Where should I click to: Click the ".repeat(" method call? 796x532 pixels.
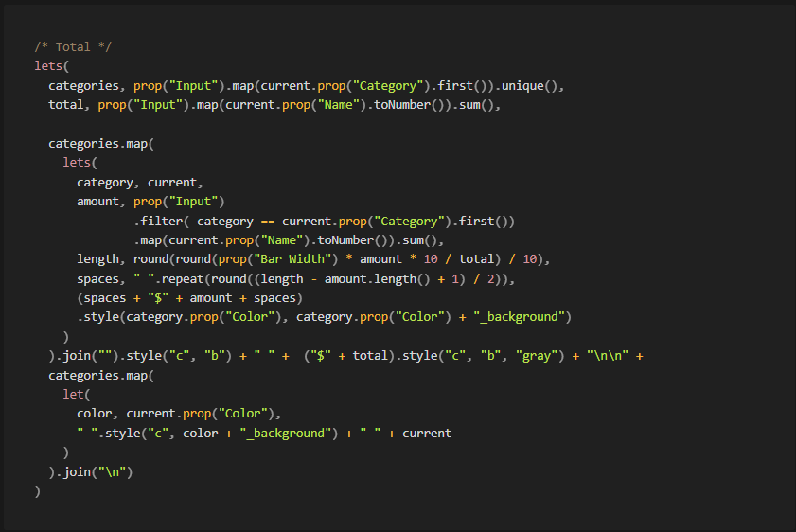pos(183,279)
